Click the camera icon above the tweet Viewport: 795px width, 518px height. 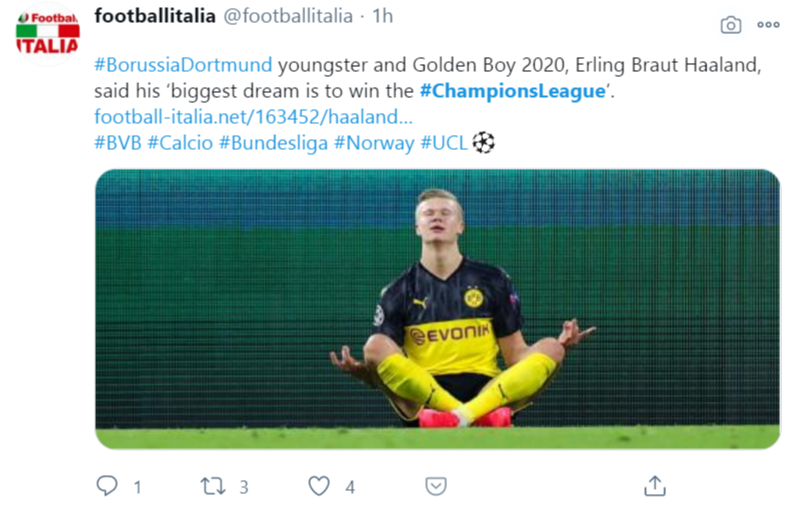731,25
